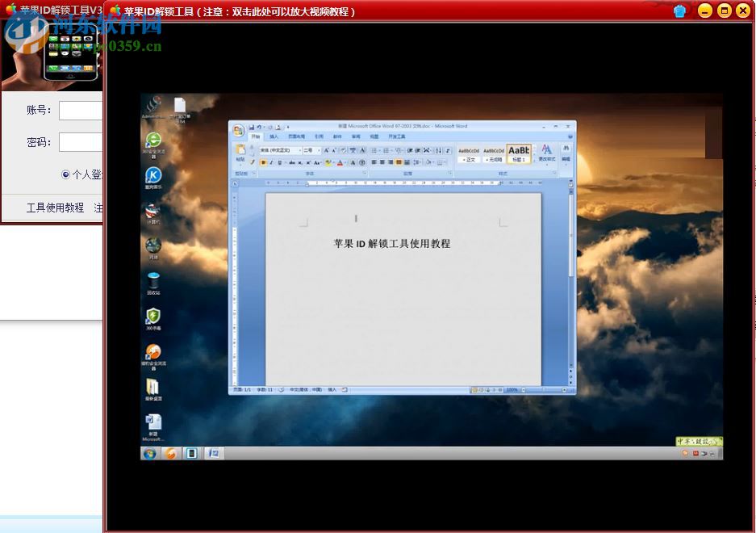
Task: Apply the 正文 style
Action: (469, 154)
